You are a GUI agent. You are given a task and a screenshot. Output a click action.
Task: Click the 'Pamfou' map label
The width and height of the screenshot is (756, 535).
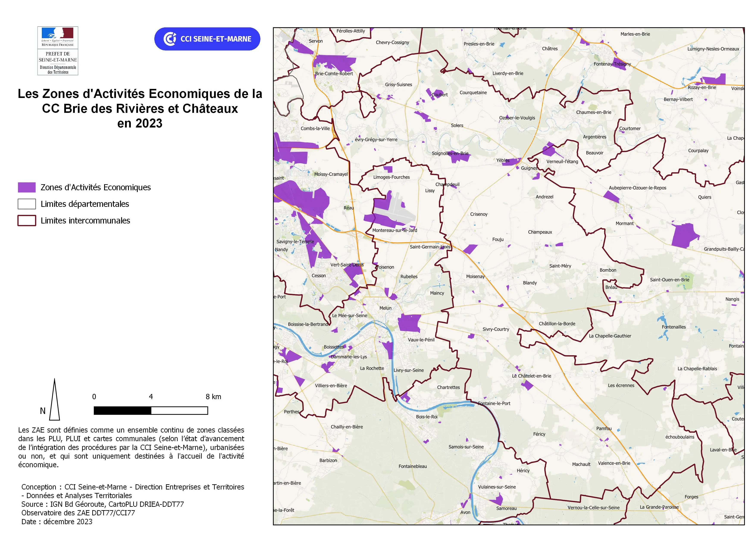click(x=604, y=428)
